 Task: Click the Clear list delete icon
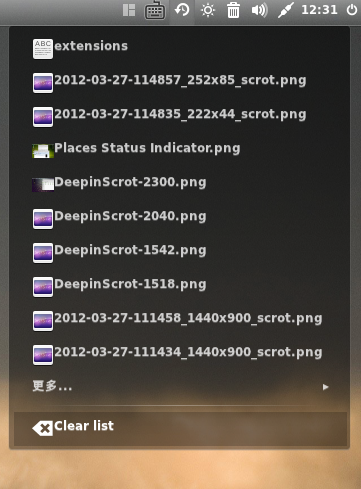43,428
